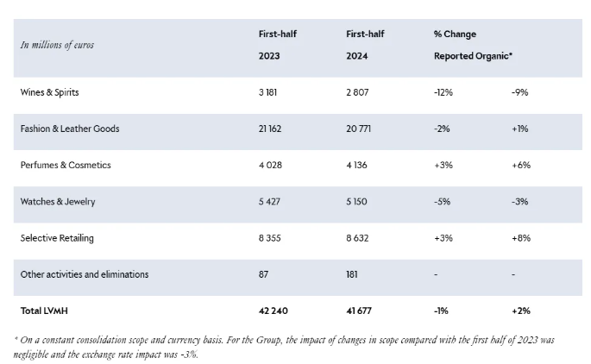This screenshot has width=591, height=364.
Task: Click the First-half 2024 column header
Action: 364,43
